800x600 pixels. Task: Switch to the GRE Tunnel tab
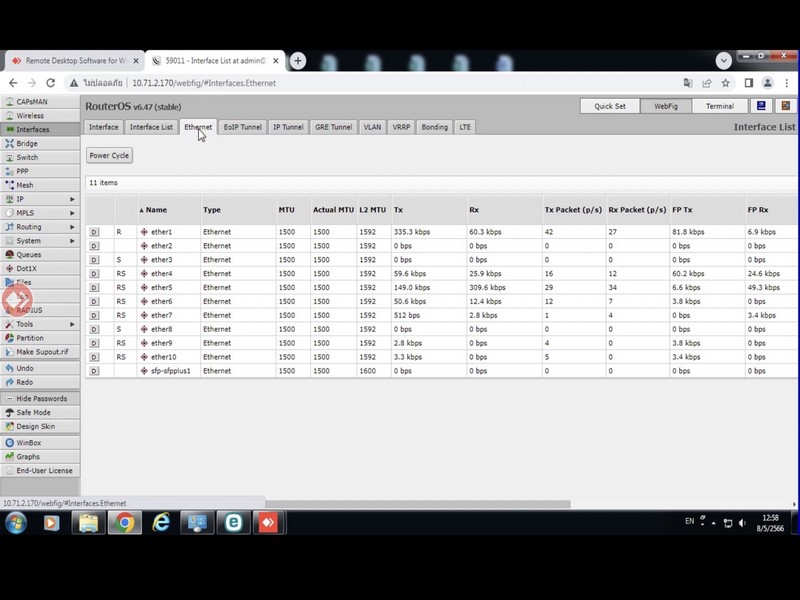pyautogui.click(x=333, y=127)
